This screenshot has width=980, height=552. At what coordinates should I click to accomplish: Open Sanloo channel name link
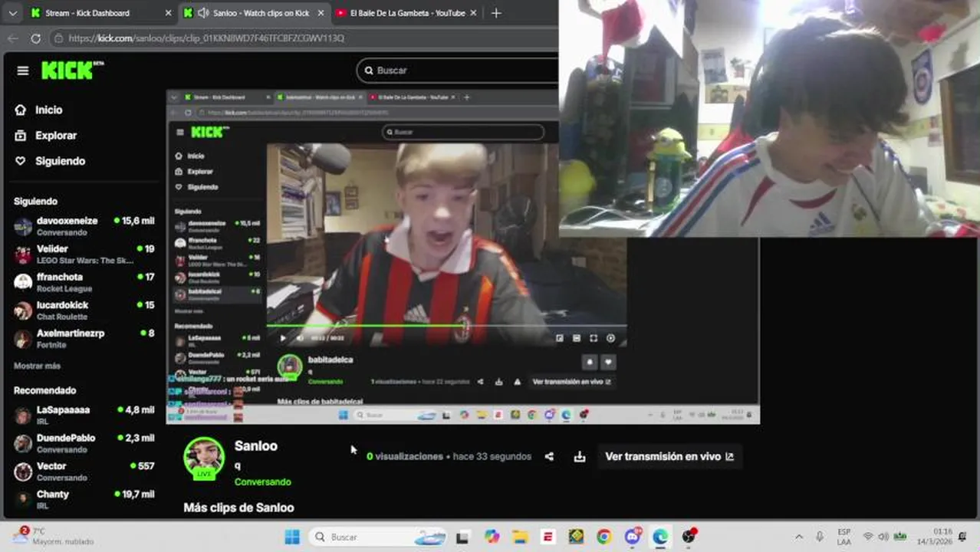coord(256,446)
